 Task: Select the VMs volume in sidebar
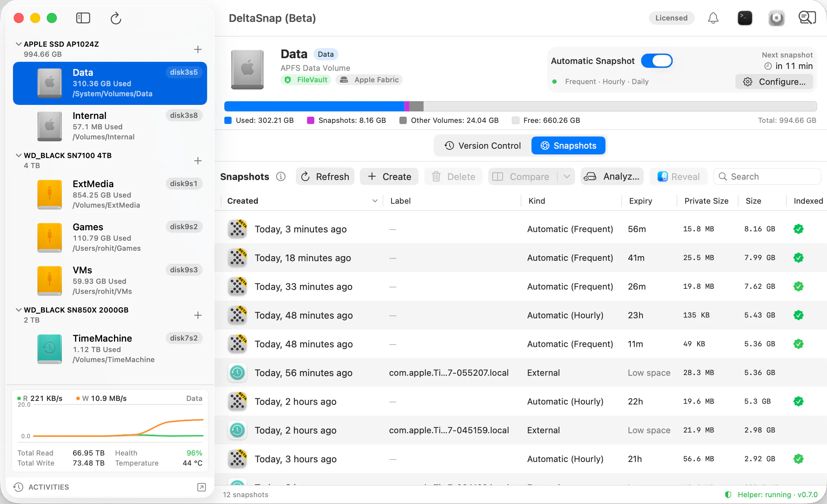(x=110, y=281)
